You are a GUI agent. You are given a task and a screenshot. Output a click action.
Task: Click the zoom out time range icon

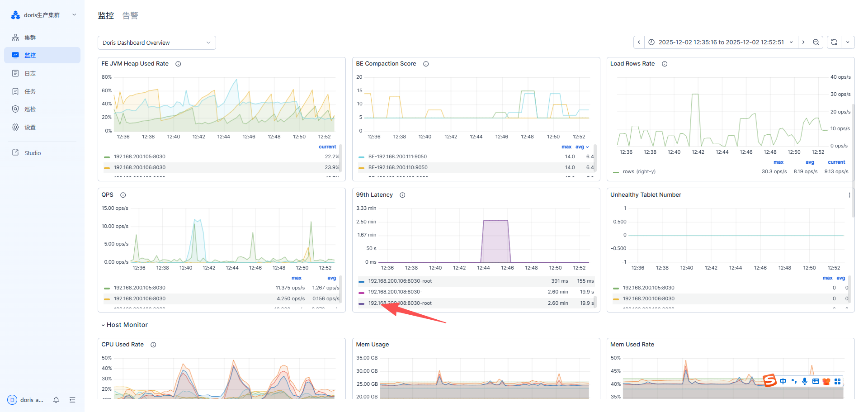coord(816,42)
